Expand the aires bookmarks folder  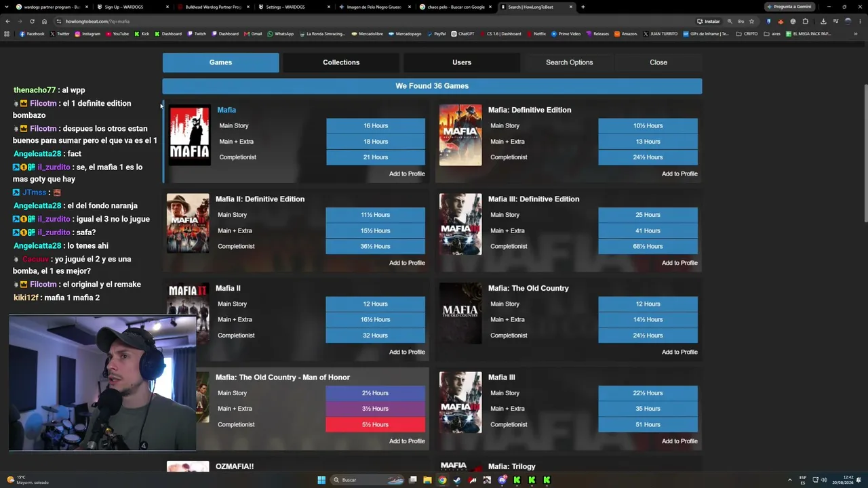pos(772,34)
